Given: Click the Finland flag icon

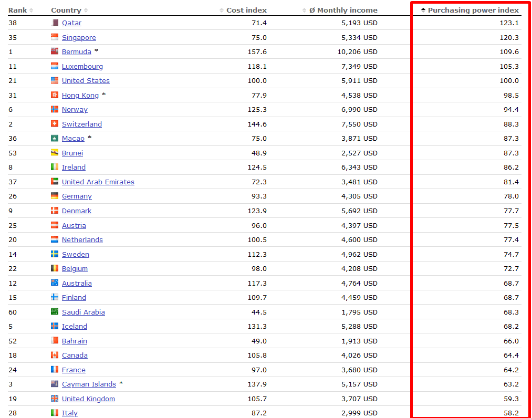Looking at the screenshot, I should [x=55, y=297].
